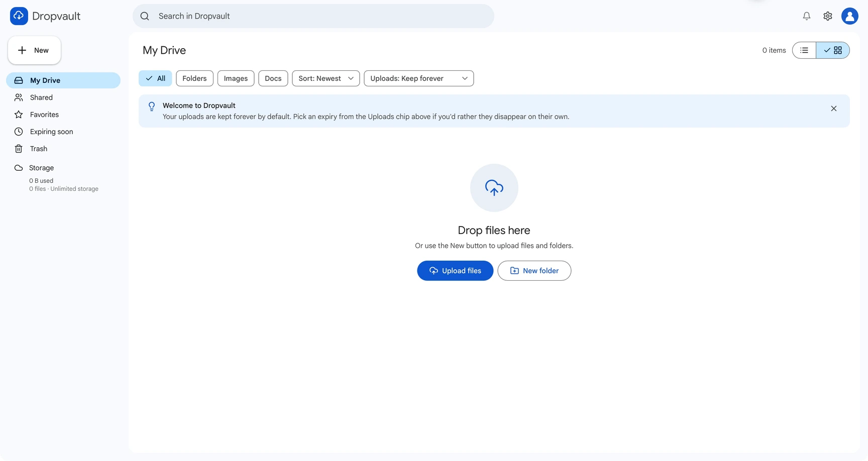
Task: Click the My Drive page heading
Action: 164,50
